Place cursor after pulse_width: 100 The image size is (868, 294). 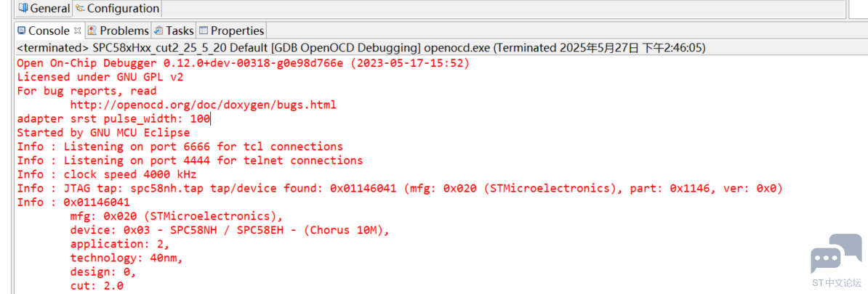[210, 119]
